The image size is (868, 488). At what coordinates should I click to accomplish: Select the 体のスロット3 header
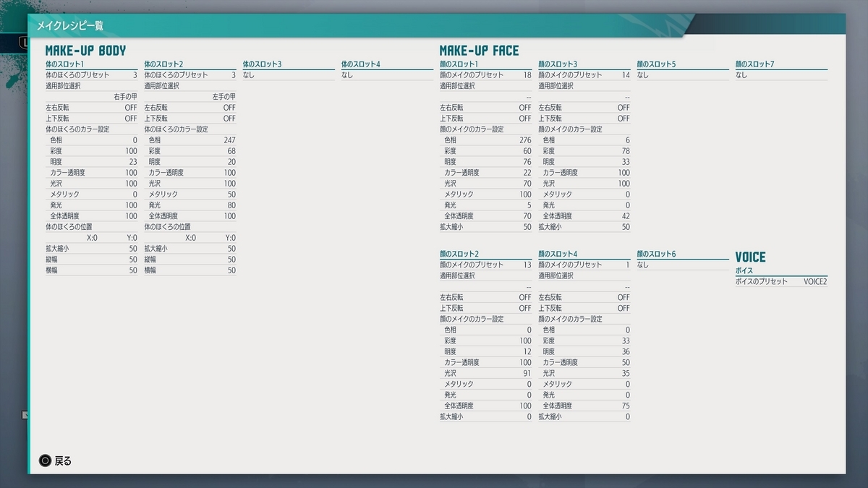tap(263, 64)
